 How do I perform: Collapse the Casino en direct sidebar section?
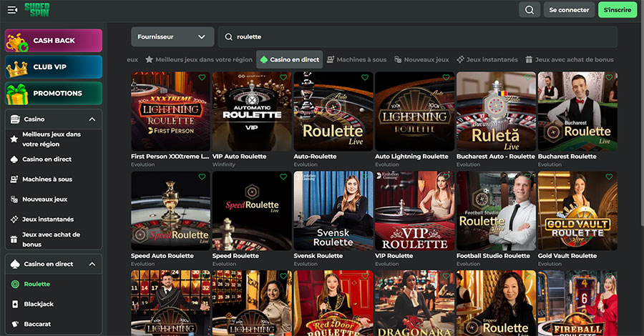point(92,264)
